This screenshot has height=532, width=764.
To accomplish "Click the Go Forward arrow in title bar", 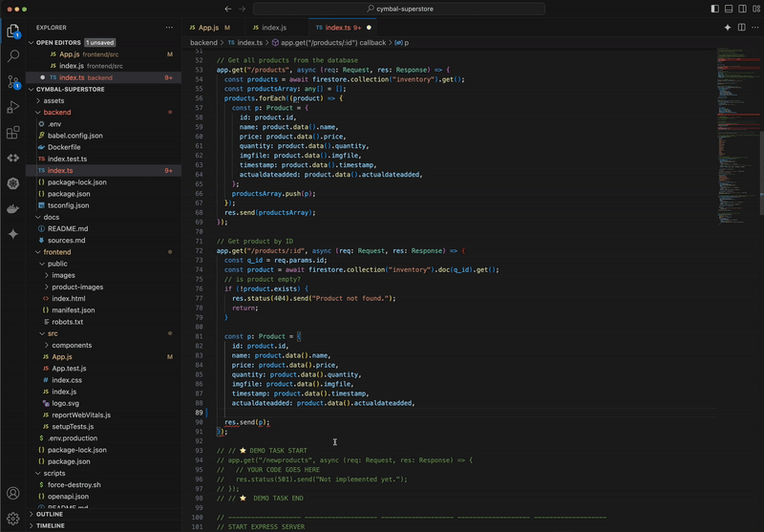I will point(243,9).
